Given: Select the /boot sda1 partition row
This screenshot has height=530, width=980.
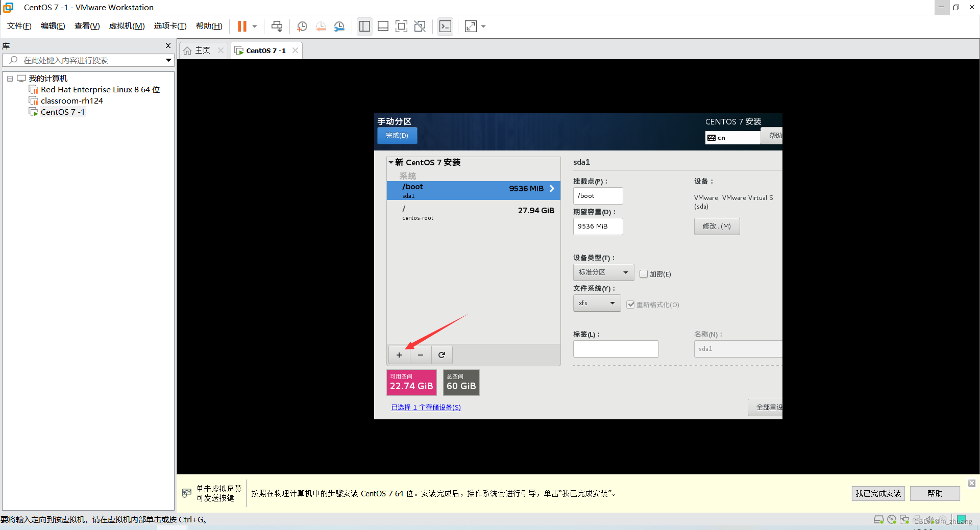Looking at the screenshot, I should coord(473,190).
